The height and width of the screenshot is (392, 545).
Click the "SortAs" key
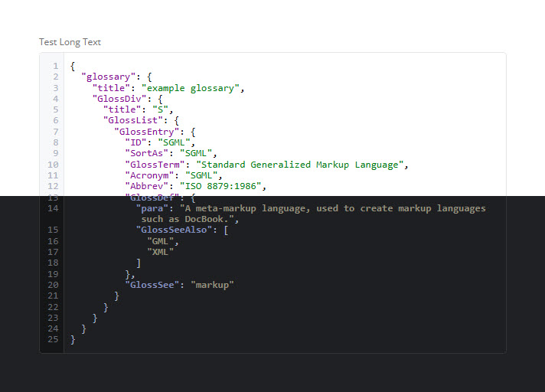147,153
